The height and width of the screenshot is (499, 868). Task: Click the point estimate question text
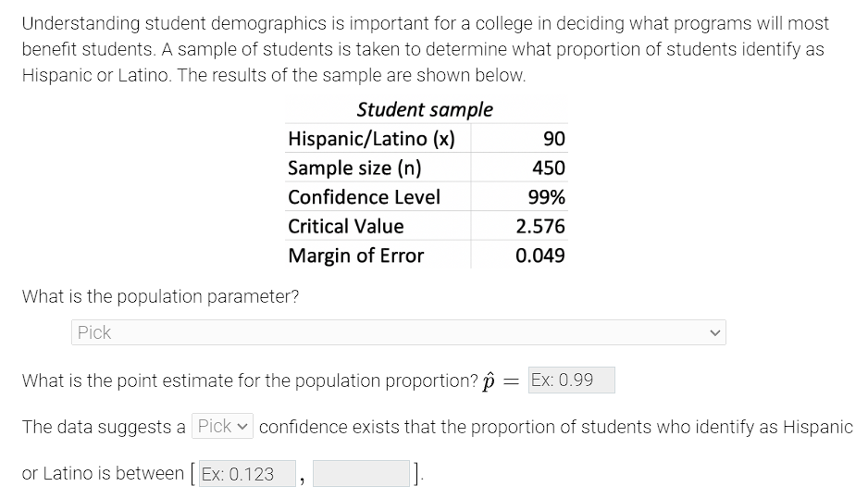(248, 380)
